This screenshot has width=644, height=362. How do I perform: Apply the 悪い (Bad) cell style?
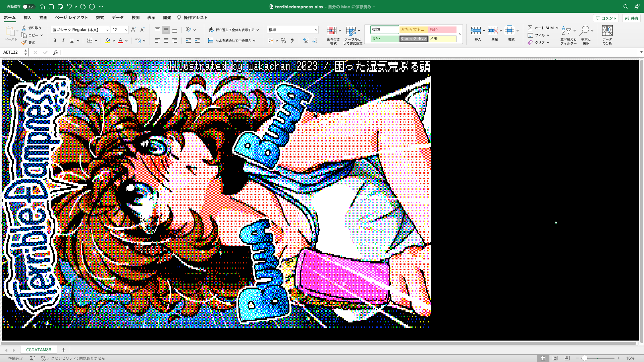(x=442, y=29)
